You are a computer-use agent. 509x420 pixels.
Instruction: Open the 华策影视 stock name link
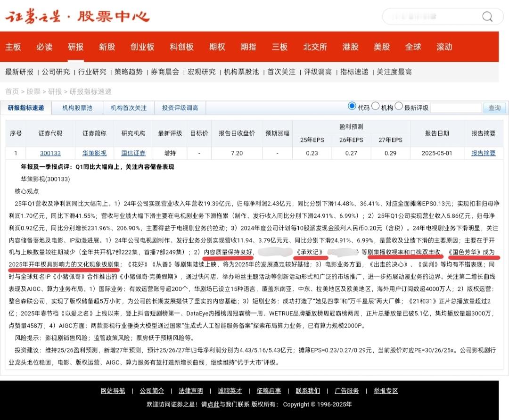(94, 153)
